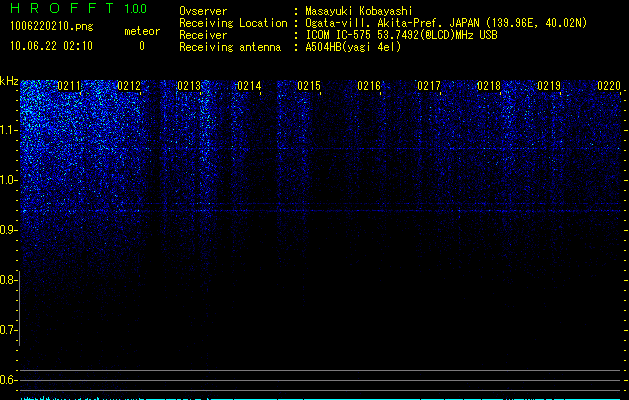This screenshot has height=400, width=629.
Task: Click the Ovserver label
Action: (x=203, y=11)
